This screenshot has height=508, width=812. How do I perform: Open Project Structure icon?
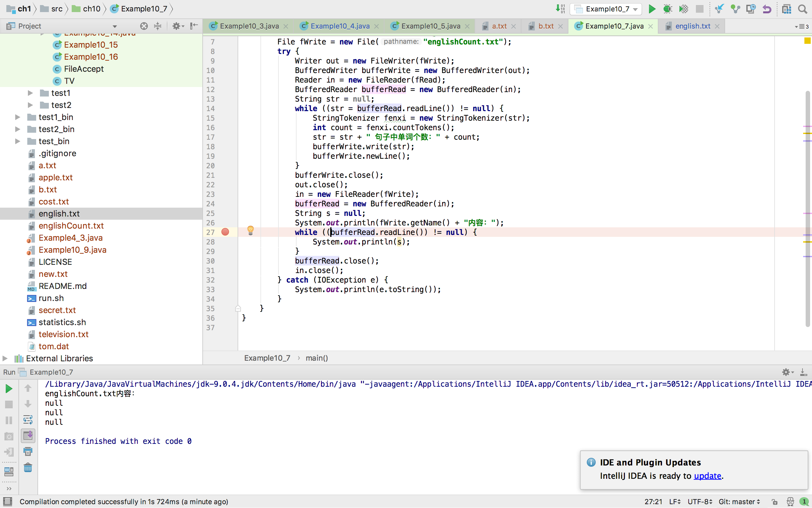pyautogui.click(x=787, y=9)
